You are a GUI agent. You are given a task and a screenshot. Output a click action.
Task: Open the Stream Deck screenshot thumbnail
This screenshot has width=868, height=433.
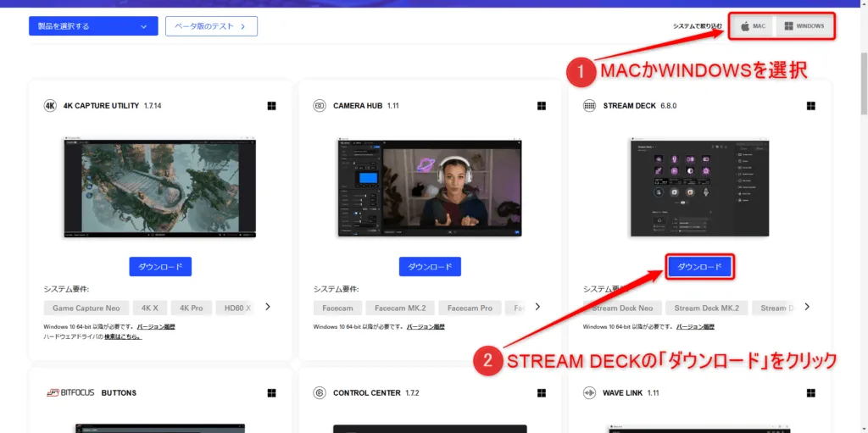[x=699, y=187]
